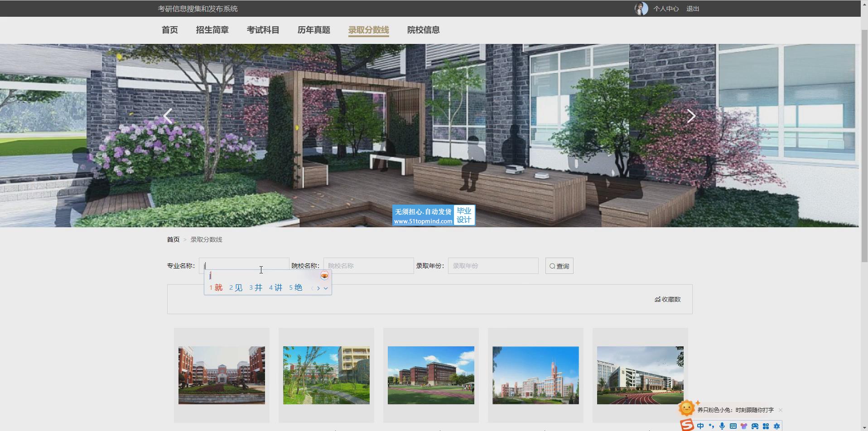Sort results by 收藏数
The image size is (868, 431).
pyautogui.click(x=667, y=299)
